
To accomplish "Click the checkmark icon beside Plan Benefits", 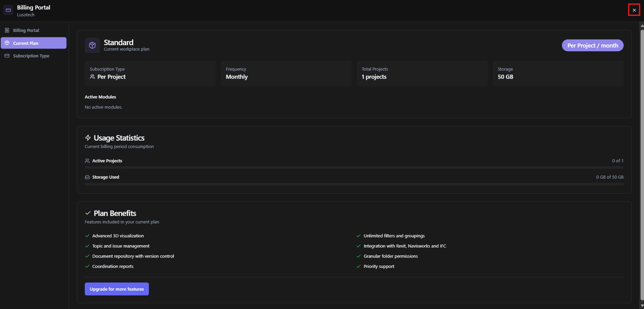I will click(88, 213).
